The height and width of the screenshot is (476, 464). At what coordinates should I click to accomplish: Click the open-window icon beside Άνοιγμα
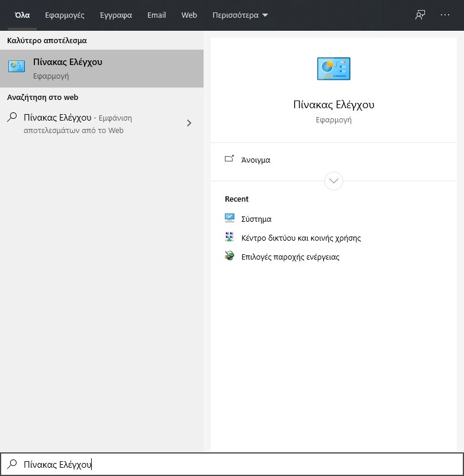click(x=230, y=159)
